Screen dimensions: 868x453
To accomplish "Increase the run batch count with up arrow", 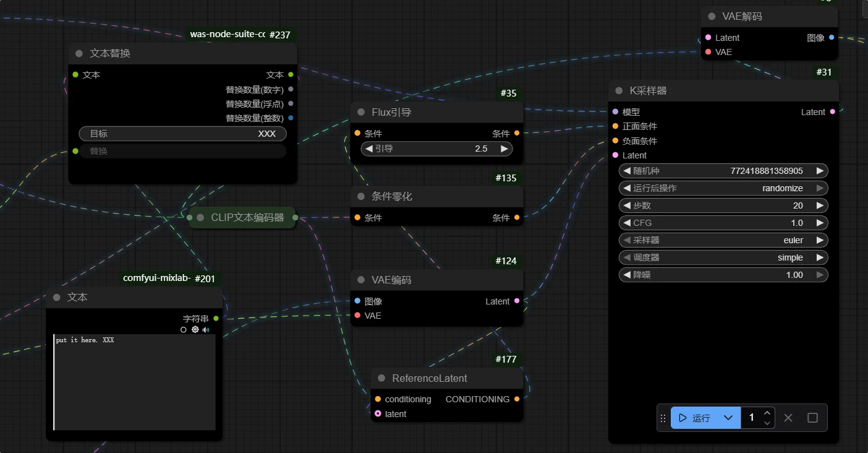I will pos(767,413).
